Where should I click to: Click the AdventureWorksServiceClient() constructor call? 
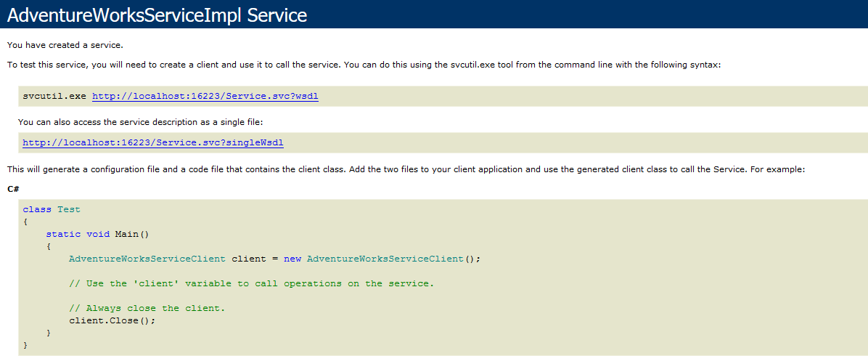coord(393,259)
